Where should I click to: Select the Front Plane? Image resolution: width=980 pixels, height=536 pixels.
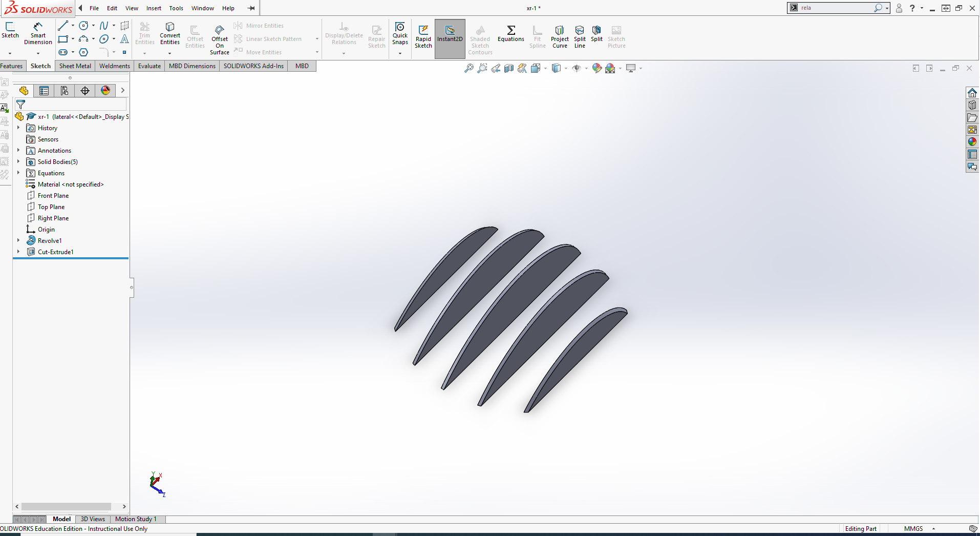tap(53, 196)
